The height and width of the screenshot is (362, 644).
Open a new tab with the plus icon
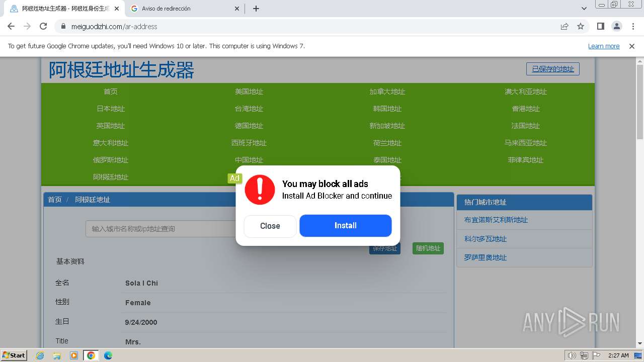point(256,9)
